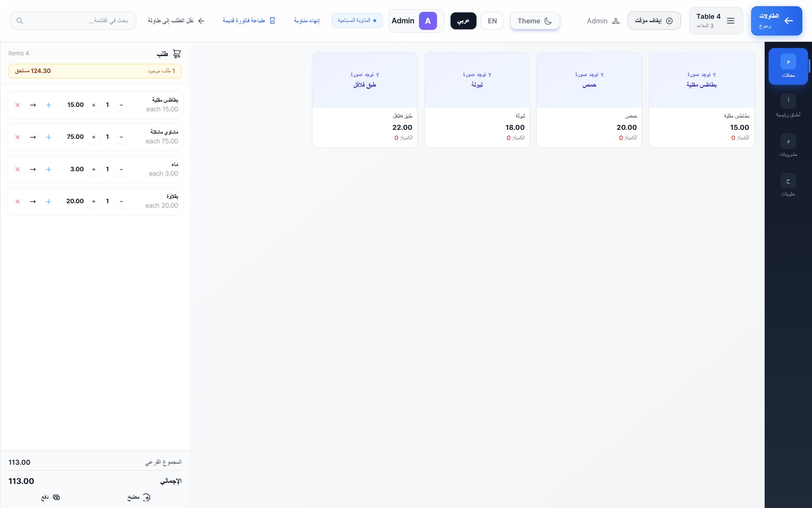812x508 pixels.
Task: Switch language to EN
Action: coord(492,21)
